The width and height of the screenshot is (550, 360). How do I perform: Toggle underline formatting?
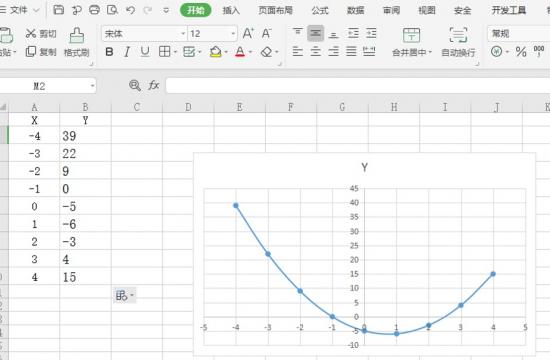pos(145,52)
